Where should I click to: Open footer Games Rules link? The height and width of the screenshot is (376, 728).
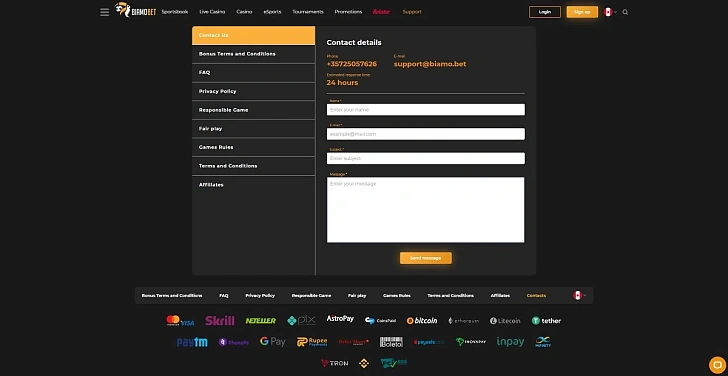(x=396, y=296)
